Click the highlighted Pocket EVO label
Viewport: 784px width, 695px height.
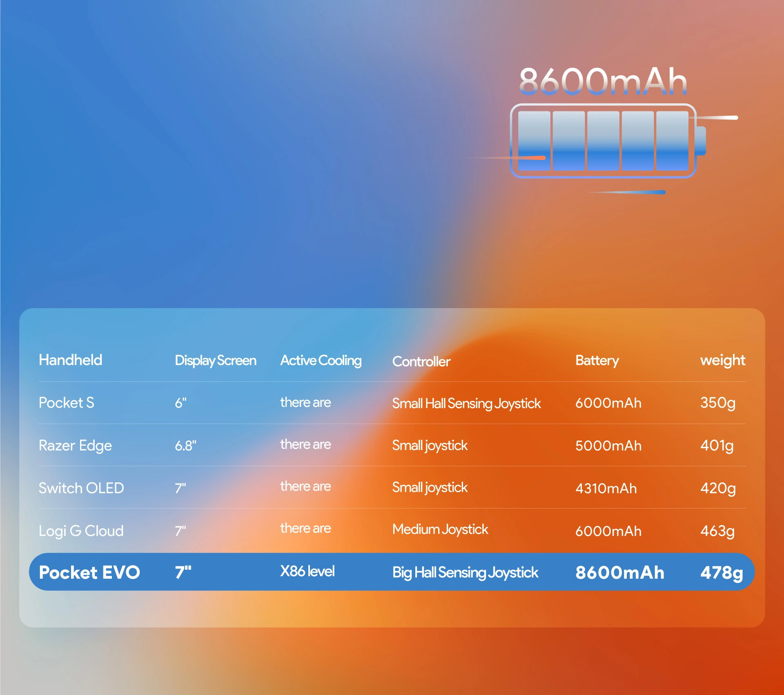point(89,572)
